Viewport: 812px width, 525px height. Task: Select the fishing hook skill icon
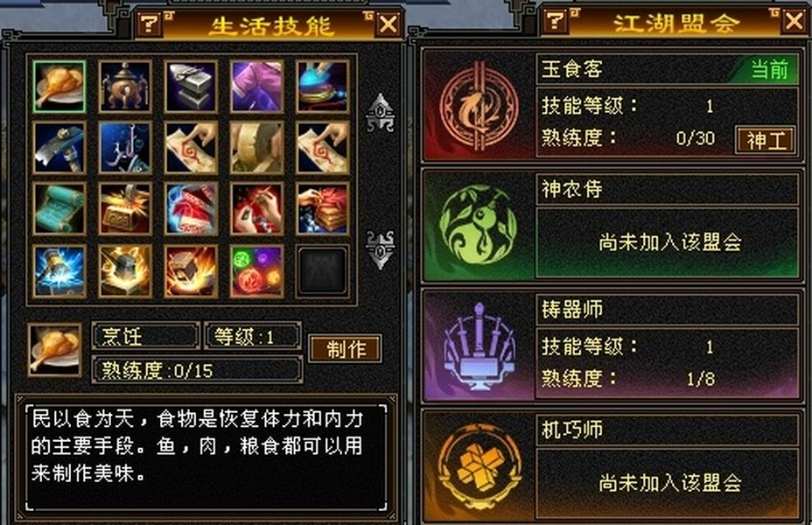tap(125, 148)
